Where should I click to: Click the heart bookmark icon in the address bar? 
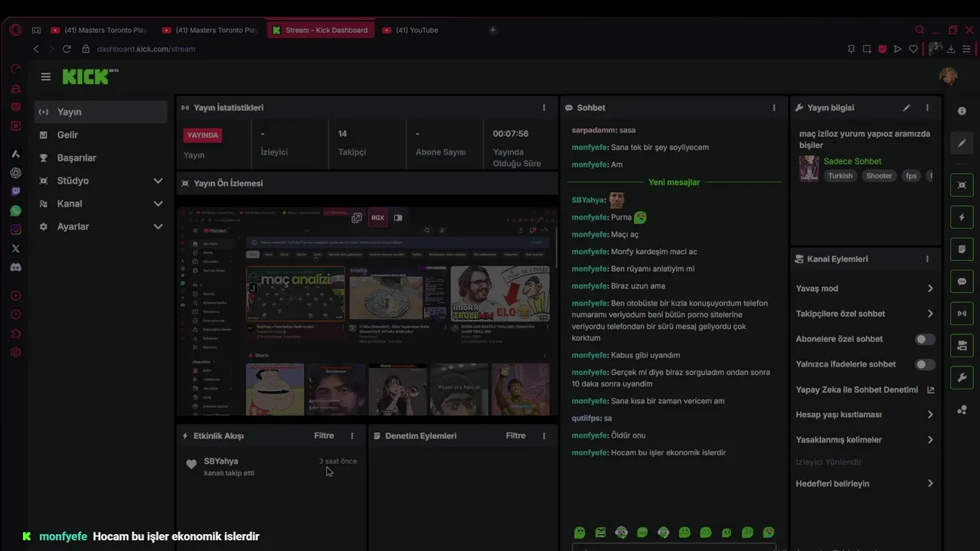coord(913,49)
